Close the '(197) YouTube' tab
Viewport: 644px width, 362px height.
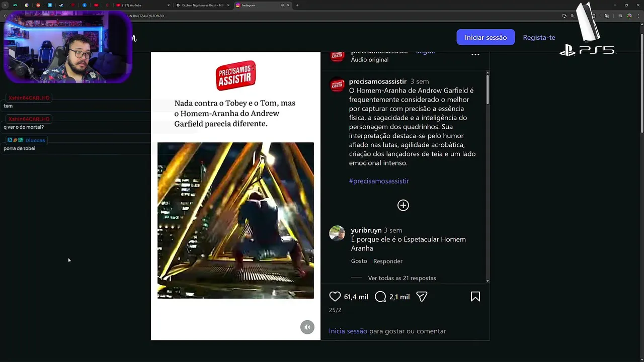pos(169,5)
